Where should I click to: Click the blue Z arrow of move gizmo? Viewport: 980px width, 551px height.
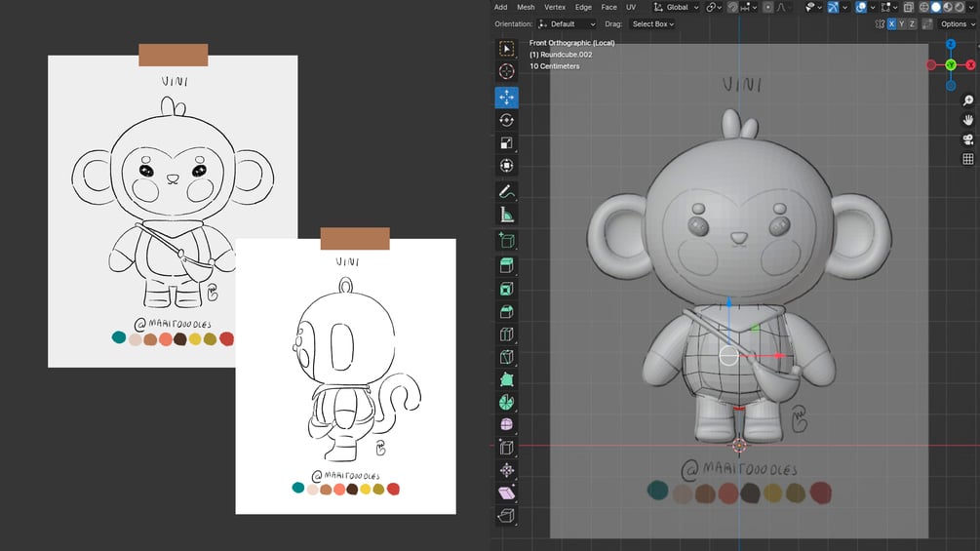[728, 302]
